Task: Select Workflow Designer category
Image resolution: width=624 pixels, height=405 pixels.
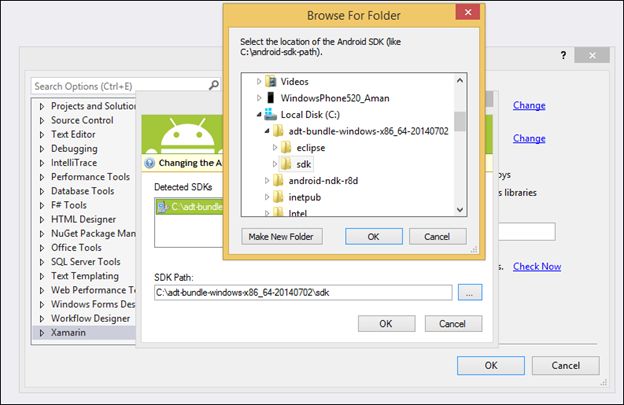Action: click(x=90, y=318)
